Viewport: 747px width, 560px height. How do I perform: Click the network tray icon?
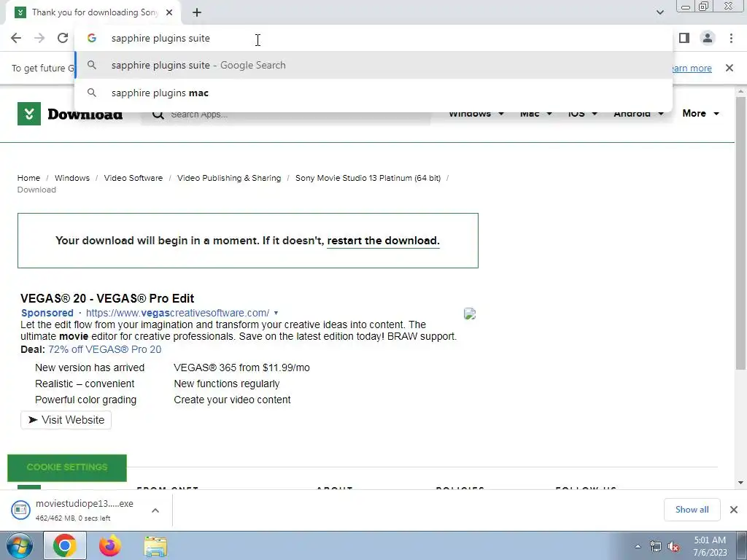click(655, 546)
